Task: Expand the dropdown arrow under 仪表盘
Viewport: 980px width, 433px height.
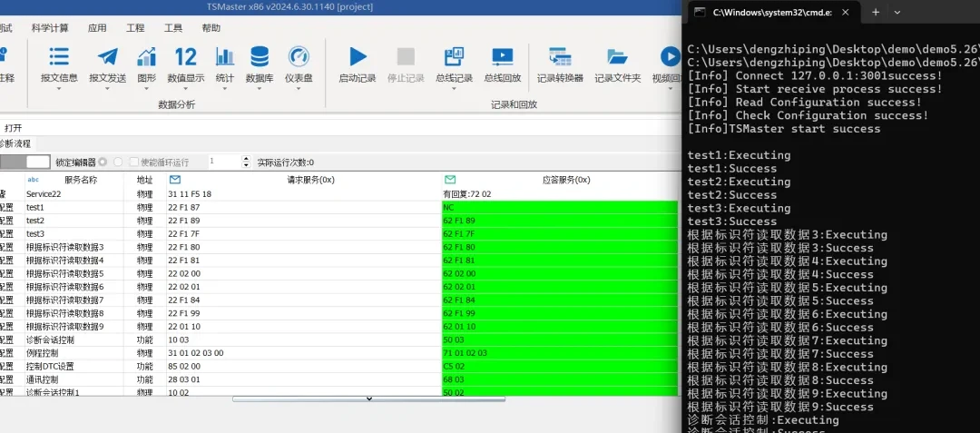Action: (x=299, y=89)
